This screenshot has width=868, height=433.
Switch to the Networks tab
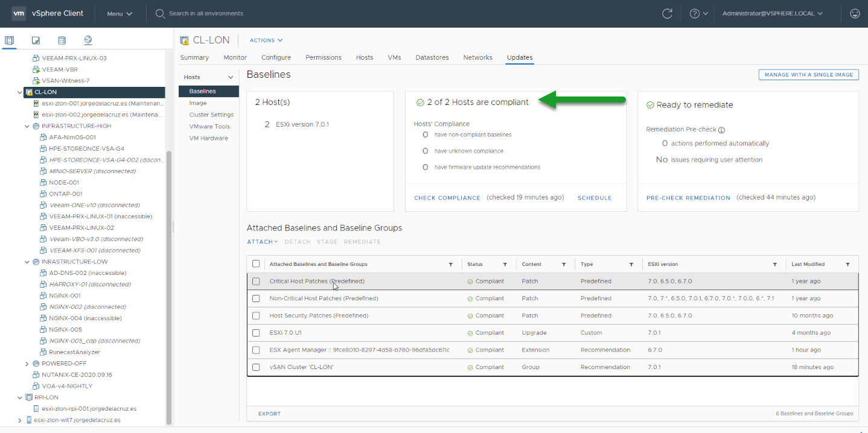477,57
